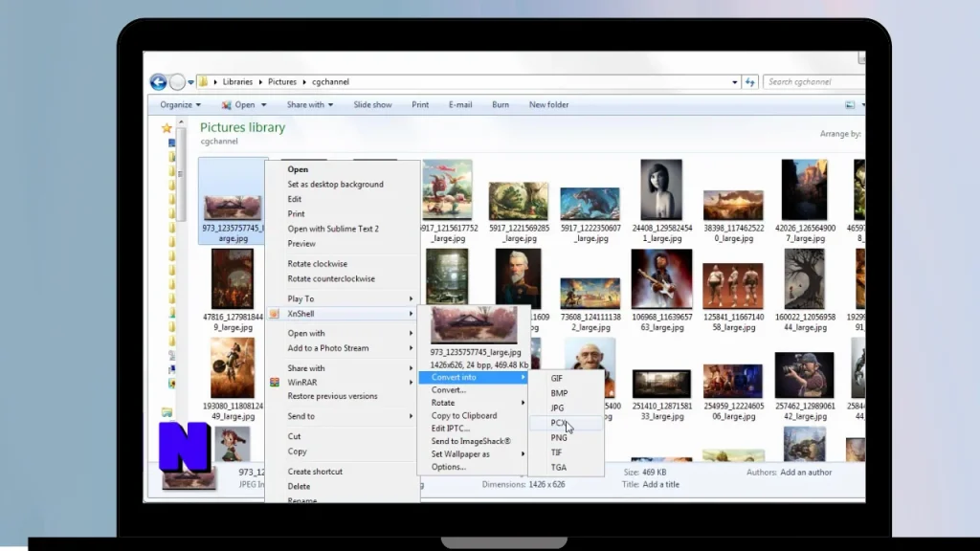Open the Organize dropdown menu
The height and width of the screenshot is (551, 980).
tap(180, 105)
